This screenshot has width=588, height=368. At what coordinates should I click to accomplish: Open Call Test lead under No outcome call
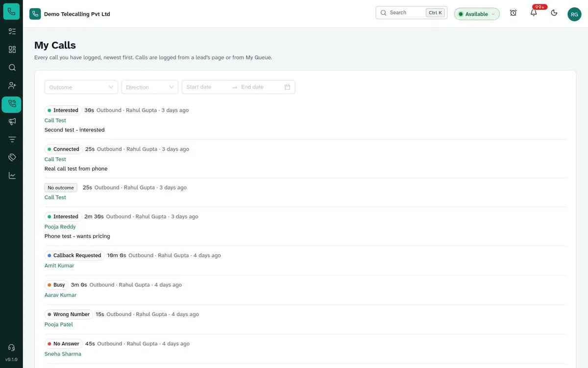[x=55, y=197]
